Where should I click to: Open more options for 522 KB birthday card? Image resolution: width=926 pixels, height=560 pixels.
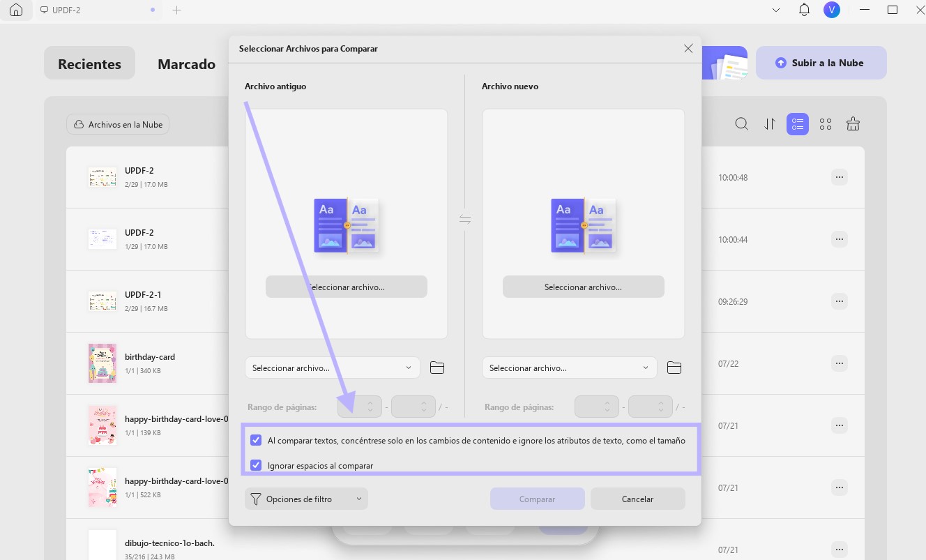pyautogui.click(x=840, y=487)
